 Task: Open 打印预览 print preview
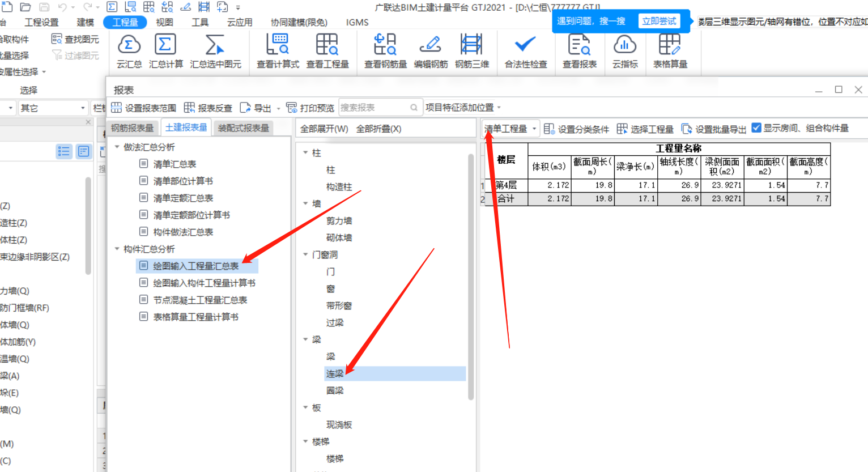coord(310,108)
